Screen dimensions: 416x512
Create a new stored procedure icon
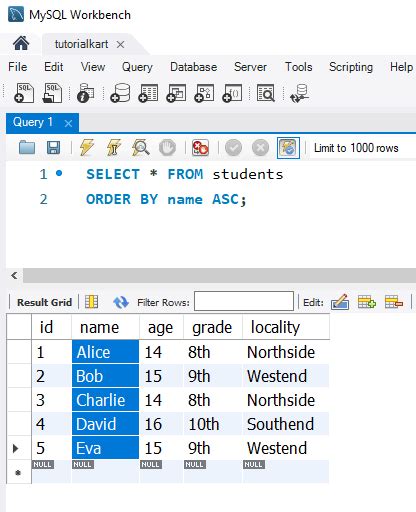click(x=204, y=93)
